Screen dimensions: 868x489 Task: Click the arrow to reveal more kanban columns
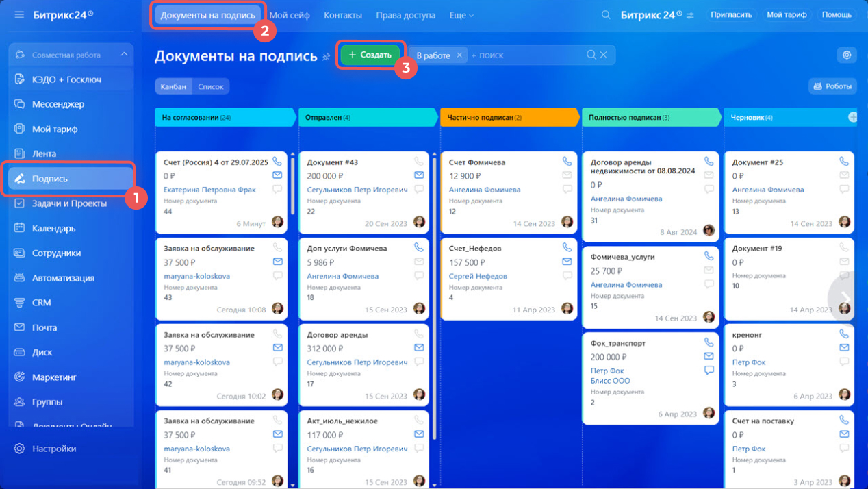(x=846, y=298)
